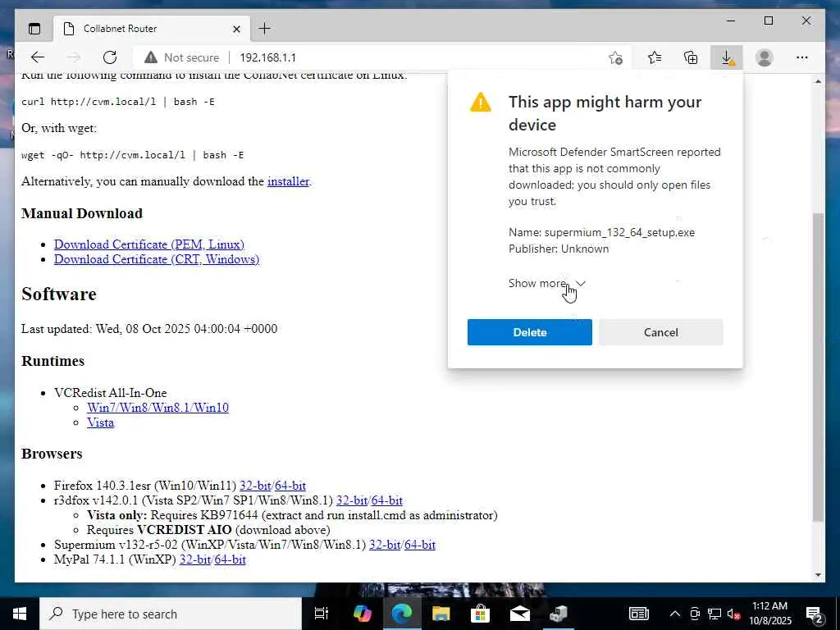Open VCRedist Win7/Win8/Win8.1/Win10 link
The width and height of the screenshot is (840, 630).
pos(158,408)
